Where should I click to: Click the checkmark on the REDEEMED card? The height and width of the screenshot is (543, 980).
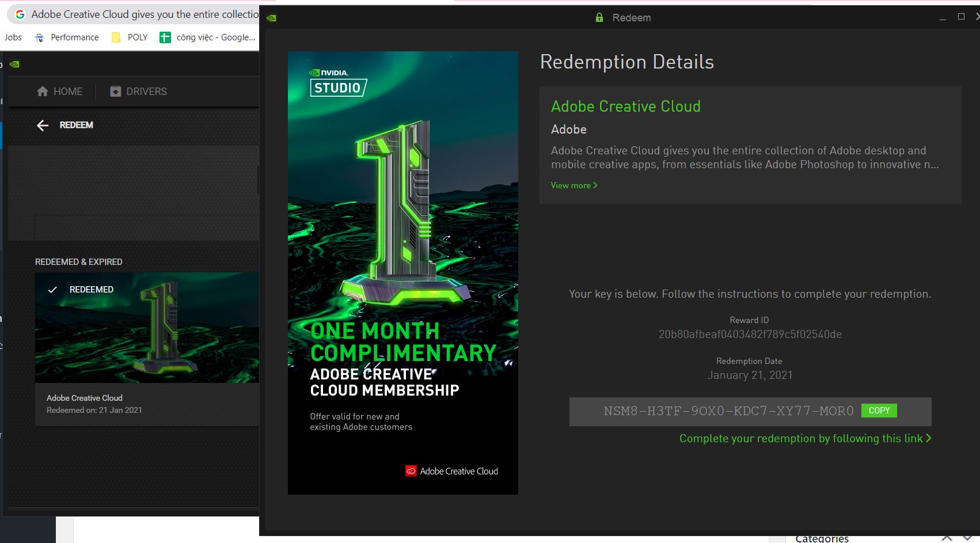pyautogui.click(x=52, y=290)
